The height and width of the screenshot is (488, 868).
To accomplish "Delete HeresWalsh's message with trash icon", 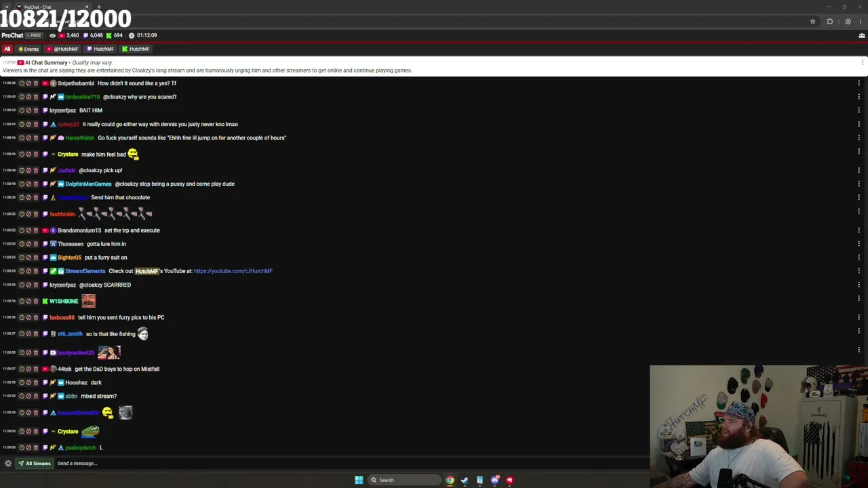I will pos(36,138).
